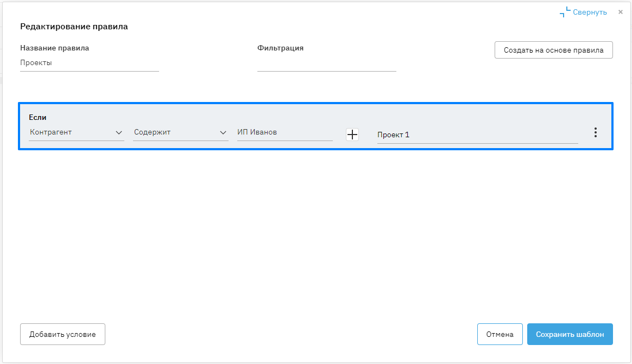This screenshot has width=632, height=364.
Task: Click the collapse arrows icon beside Свернуть
Action: tap(565, 12)
